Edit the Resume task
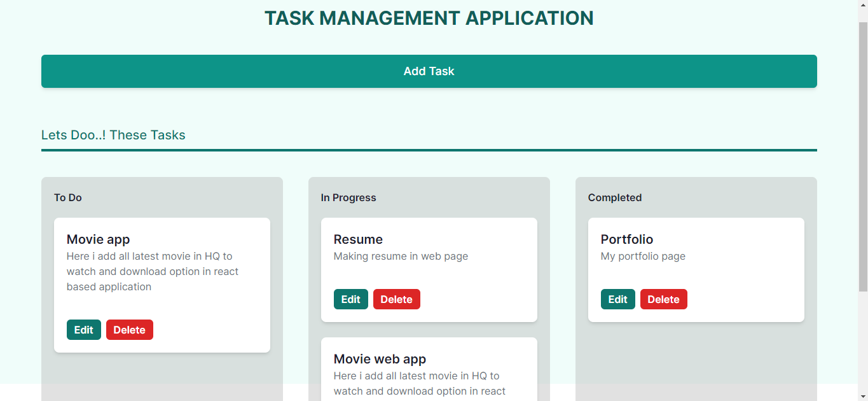Viewport: 868px width, 401px height. point(351,299)
